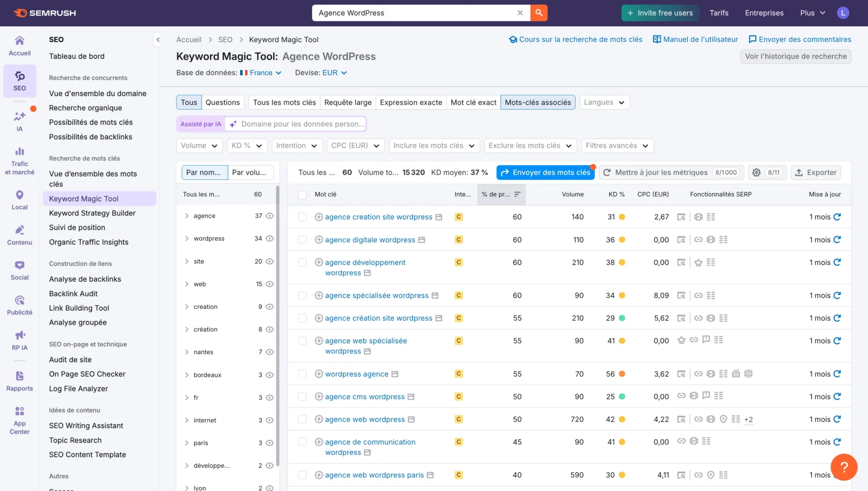Open the Volume filter dropdown
868x491 pixels.
199,145
